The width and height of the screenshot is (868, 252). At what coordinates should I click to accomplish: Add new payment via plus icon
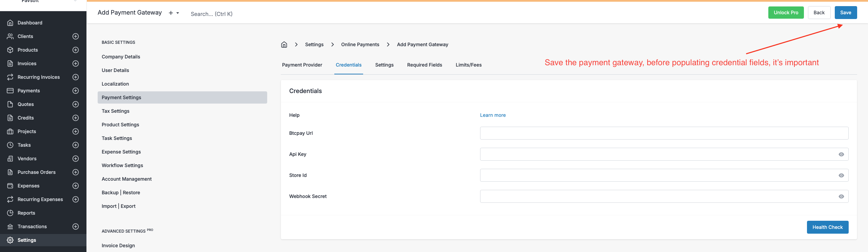(76, 91)
